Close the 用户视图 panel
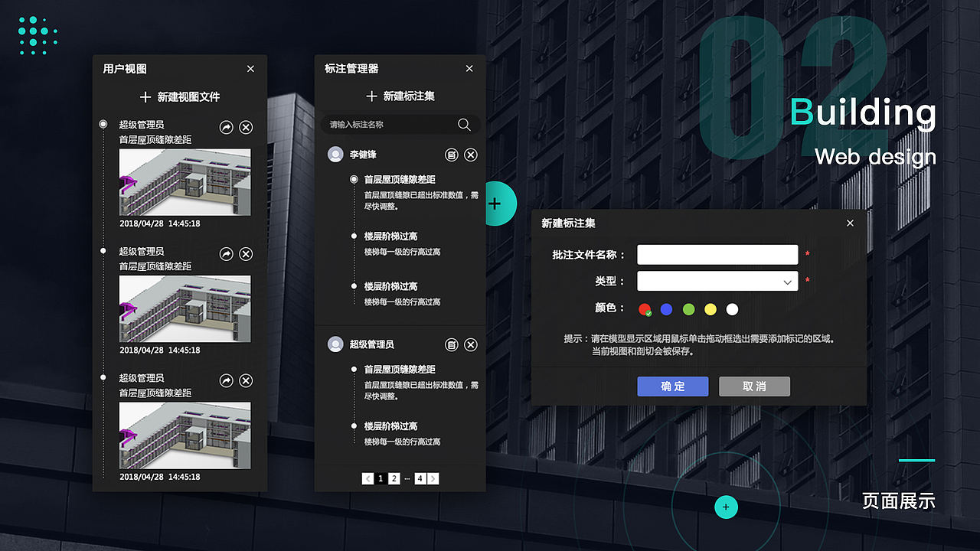This screenshot has width=980, height=551. point(250,69)
